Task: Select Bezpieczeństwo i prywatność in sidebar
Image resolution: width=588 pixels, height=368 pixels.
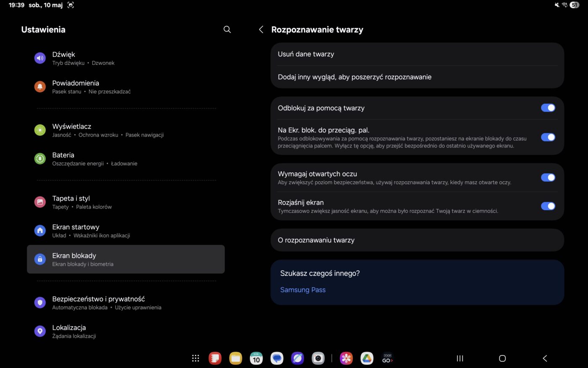Action: click(x=98, y=302)
